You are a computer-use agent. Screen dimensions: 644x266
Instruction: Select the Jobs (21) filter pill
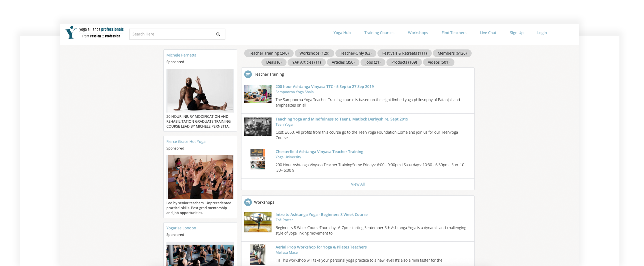pyautogui.click(x=372, y=62)
